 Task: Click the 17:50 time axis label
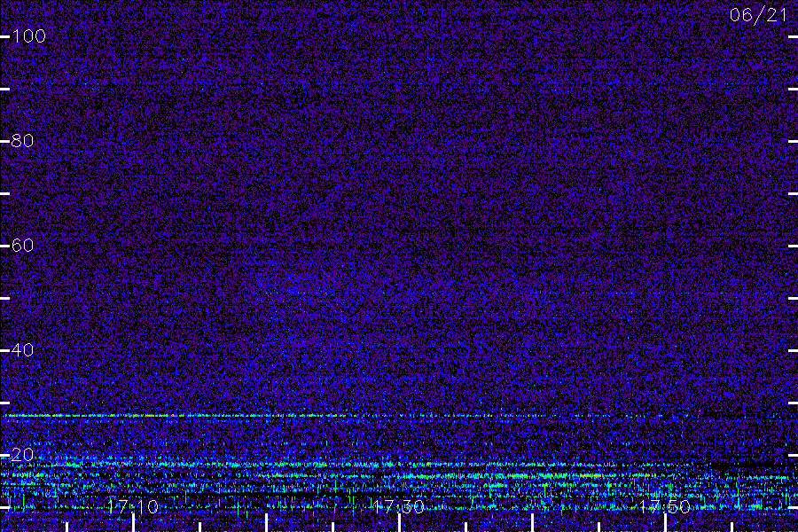[x=665, y=506]
